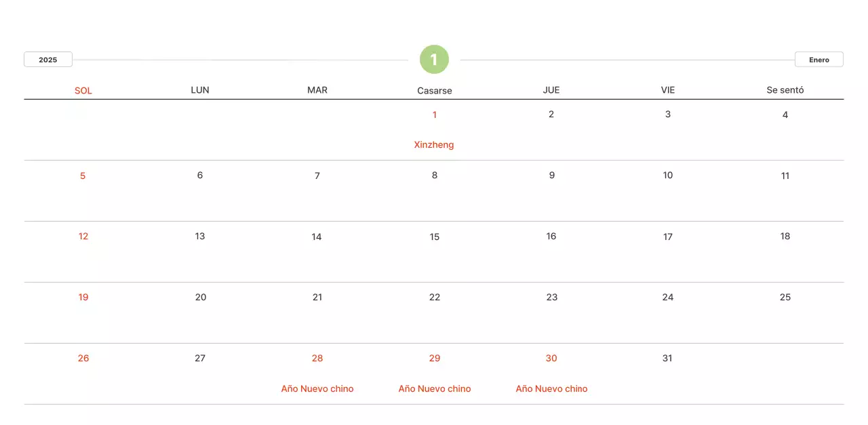Open Año Nuevo chino event on the 30th
This screenshot has width=868, height=425.
pos(551,388)
